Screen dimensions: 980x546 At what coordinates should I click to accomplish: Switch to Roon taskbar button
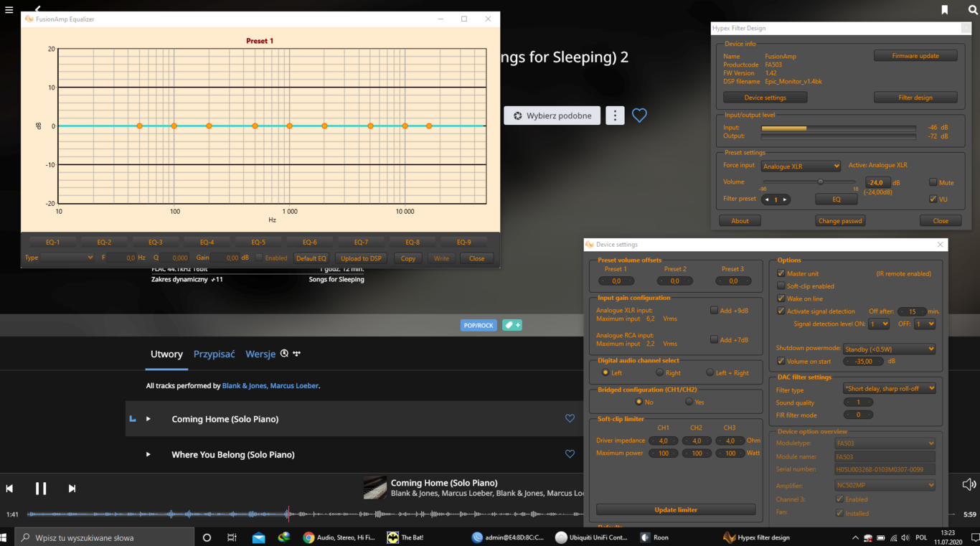(x=654, y=537)
